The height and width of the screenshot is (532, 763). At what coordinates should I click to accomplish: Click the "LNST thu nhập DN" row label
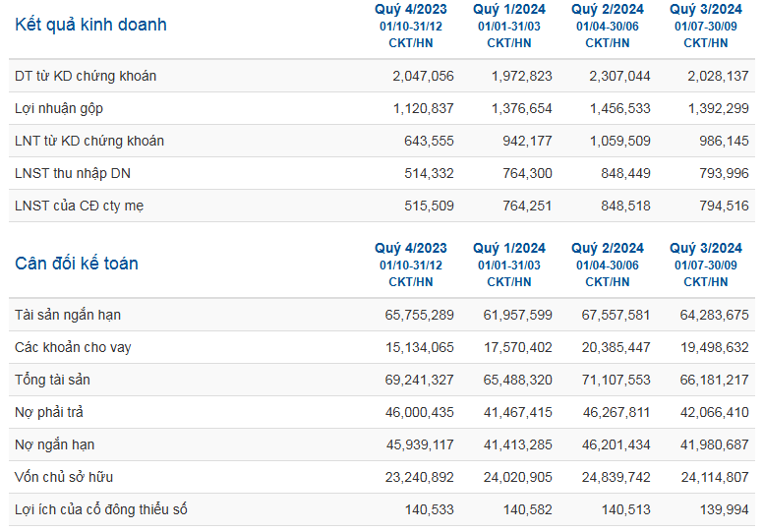pos(73,174)
